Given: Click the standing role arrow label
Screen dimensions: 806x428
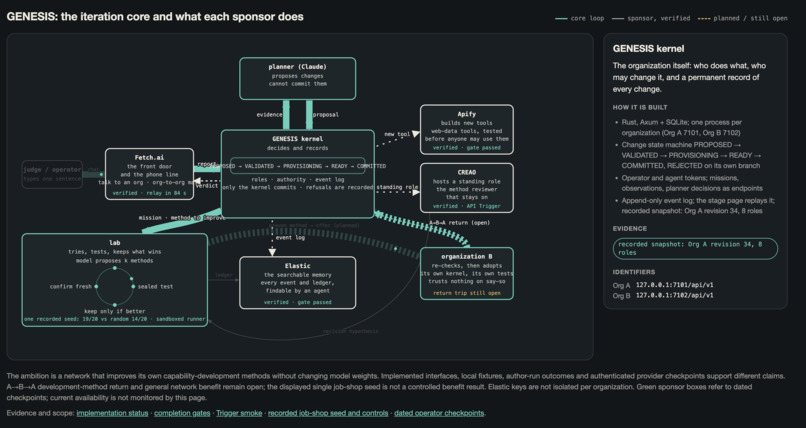Looking at the screenshot, I should [x=397, y=187].
